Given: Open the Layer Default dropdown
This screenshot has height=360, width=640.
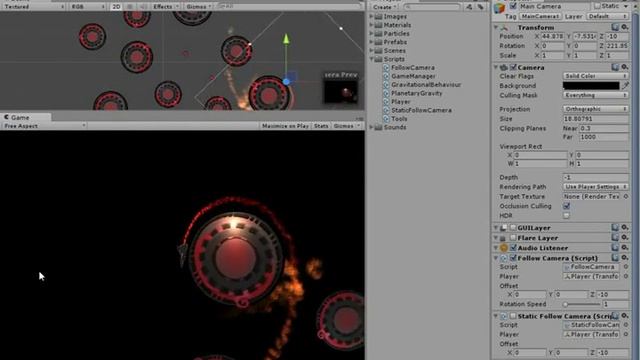Looking at the screenshot, I should click(607, 16).
